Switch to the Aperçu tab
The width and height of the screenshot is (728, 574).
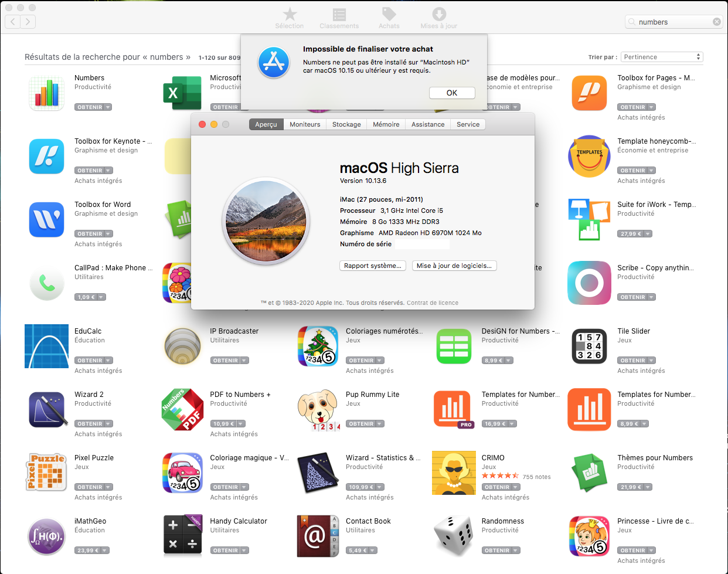(x=266, y=124)
